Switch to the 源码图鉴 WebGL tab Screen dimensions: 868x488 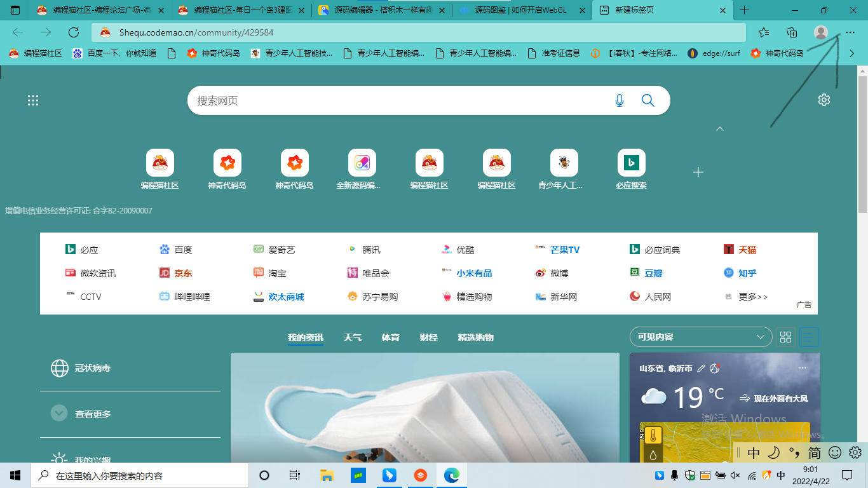coord(522,10)
